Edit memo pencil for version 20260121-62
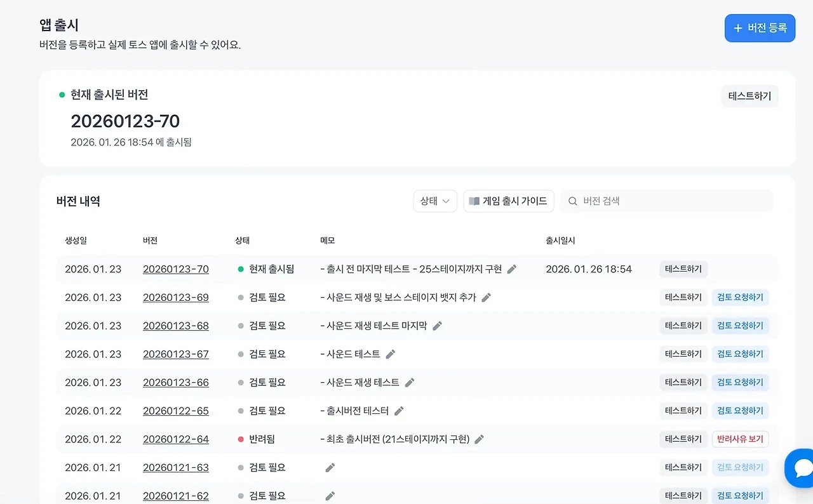This screenshot has width=813, height=504. pos(330,496)
